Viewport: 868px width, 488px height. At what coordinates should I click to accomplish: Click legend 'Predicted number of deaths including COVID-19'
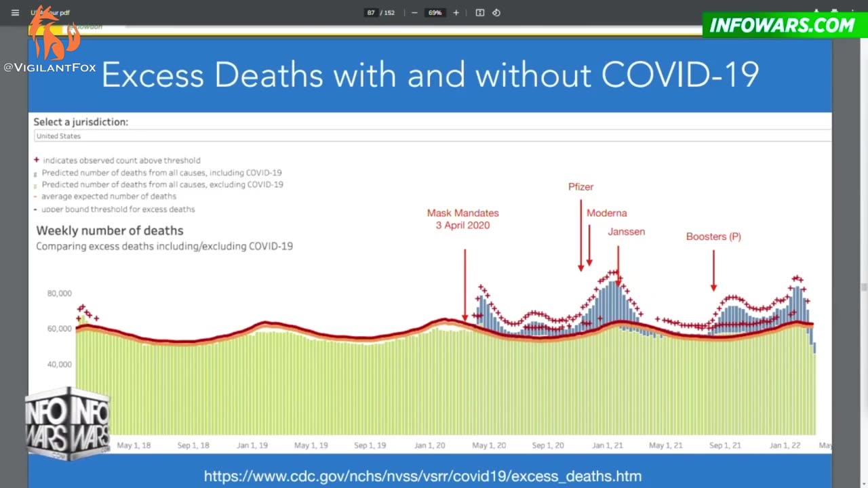[x=161, y=173]
